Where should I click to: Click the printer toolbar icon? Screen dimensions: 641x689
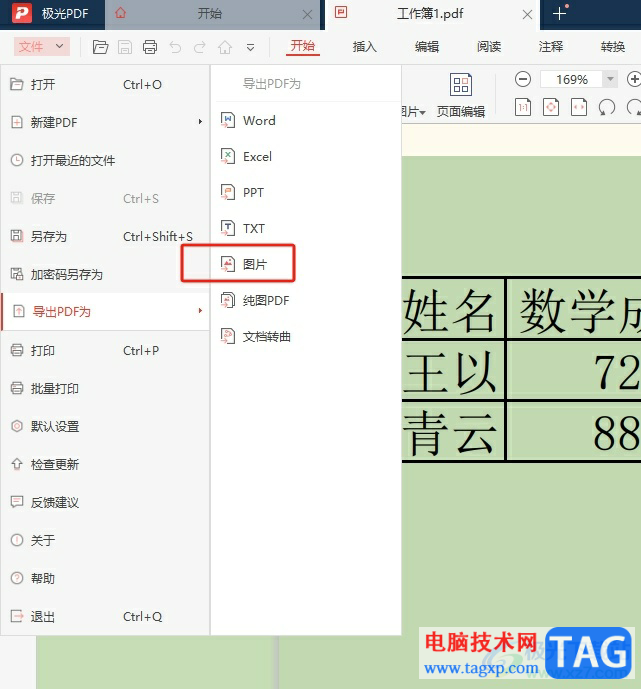tap(150, 47)
